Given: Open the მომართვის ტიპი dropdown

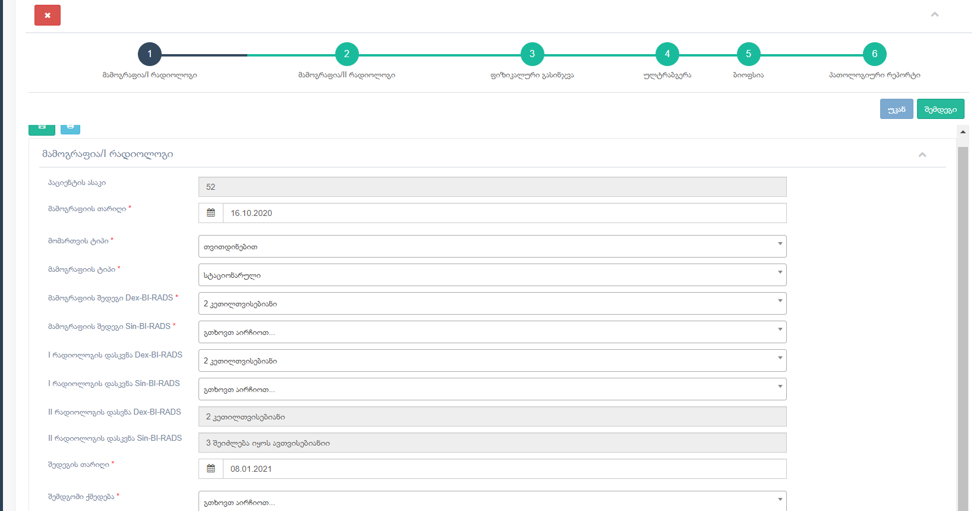Looking at the screenshot, I should coord(492,246).
